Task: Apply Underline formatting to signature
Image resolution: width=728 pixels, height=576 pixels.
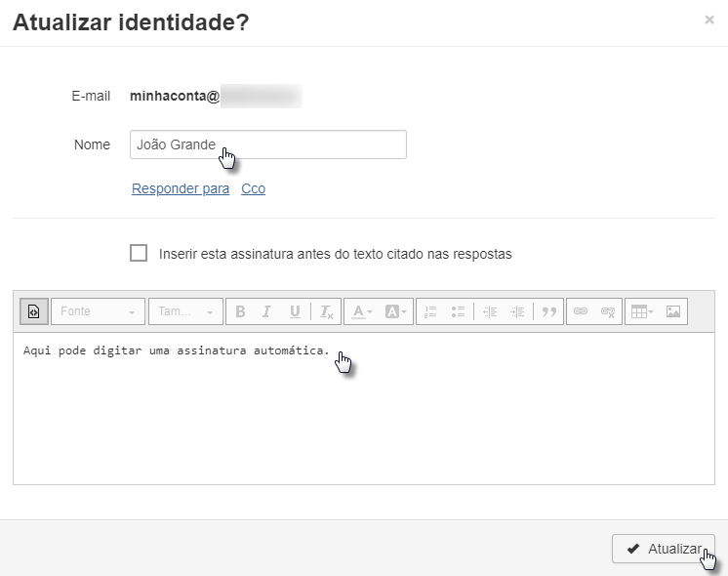Action: coord(295,311)
